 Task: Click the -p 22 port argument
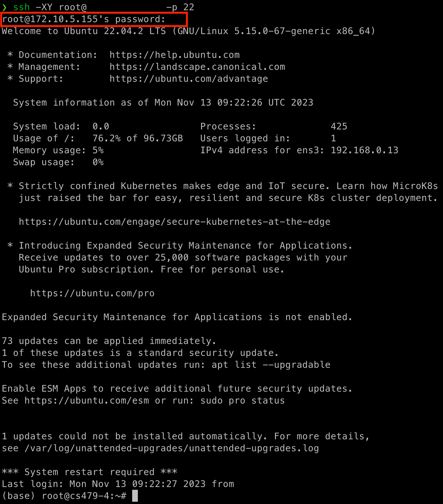tap(180, 7)
